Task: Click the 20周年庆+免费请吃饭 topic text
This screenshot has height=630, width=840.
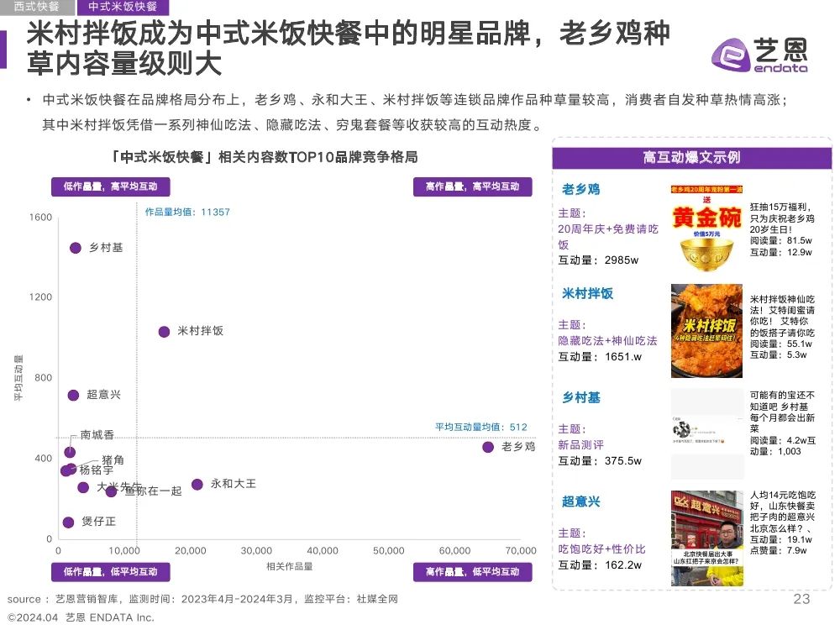Action: pyautogui.click(x=607, y=237)
